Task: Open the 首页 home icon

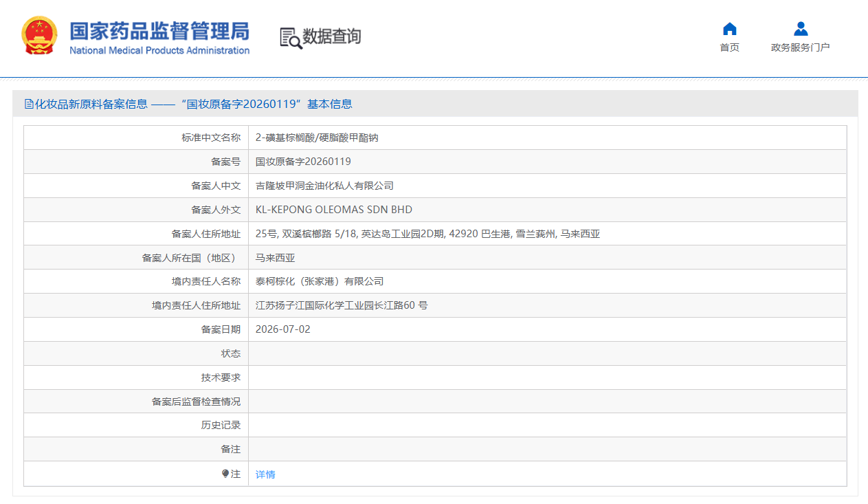Action: (729, 29)
